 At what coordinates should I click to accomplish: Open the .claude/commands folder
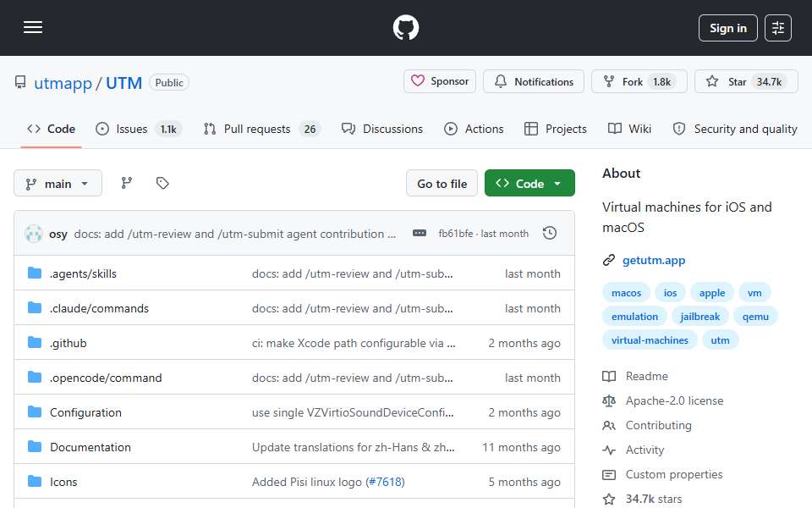[99, 308]
